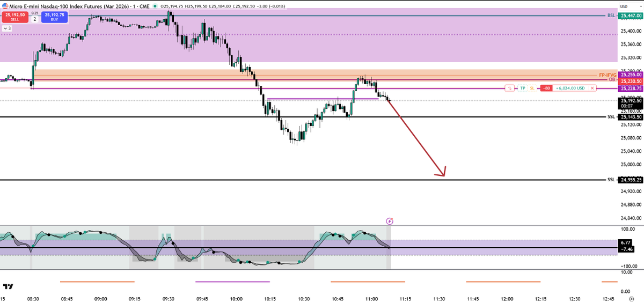
Task: Click the BSL 25,447.00 price label
Action: coord(631,16)
